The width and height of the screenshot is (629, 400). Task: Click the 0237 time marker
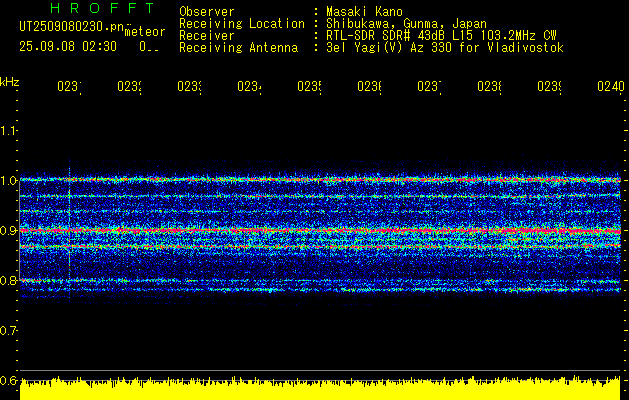pyautogui.click(x=429, y=87)
